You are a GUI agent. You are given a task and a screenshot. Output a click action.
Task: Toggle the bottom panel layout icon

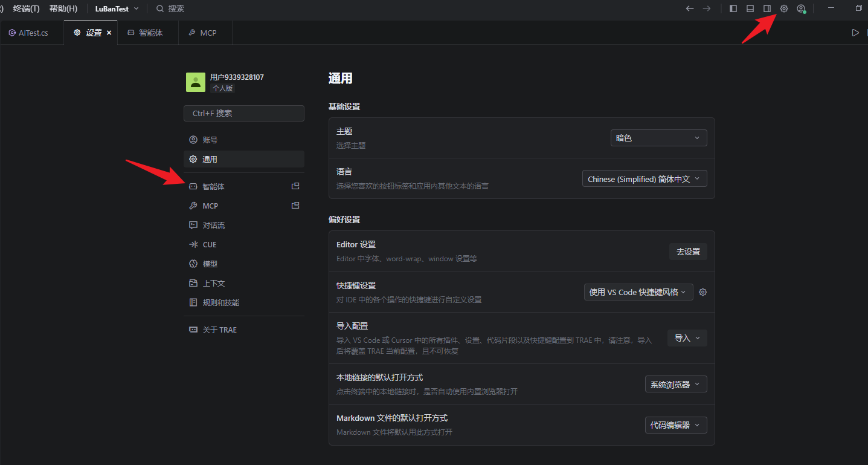click(750, 8)
